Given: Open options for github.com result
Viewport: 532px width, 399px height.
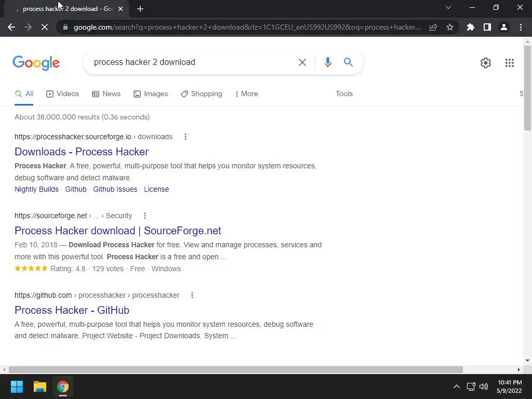Looking at the screenshot, I should (x=192, y=295).
